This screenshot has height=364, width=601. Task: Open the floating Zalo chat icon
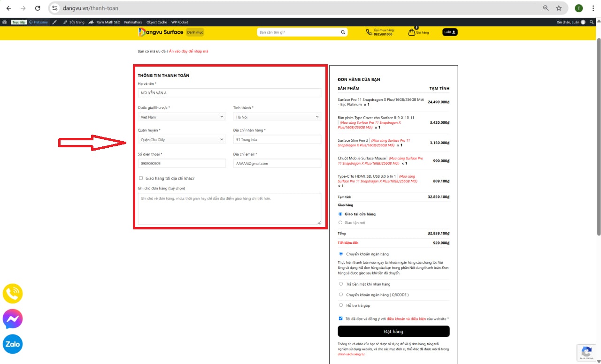coord(13,344)
